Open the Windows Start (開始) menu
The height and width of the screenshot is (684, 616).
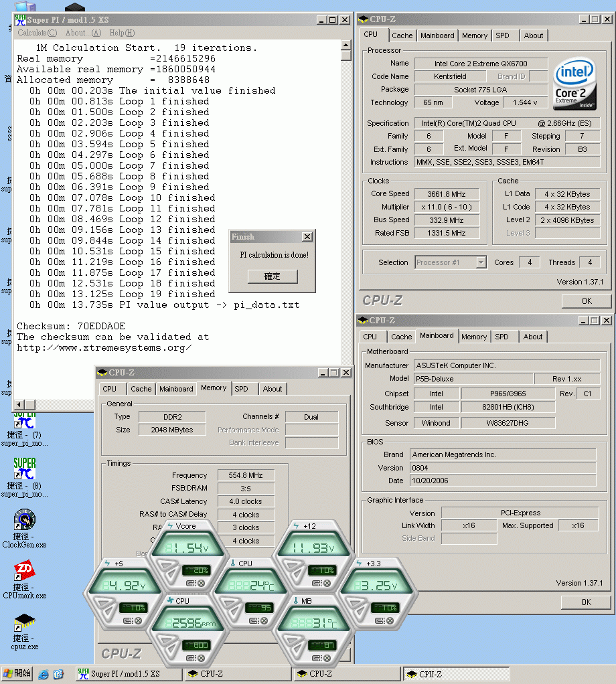pyautogui.click(x=17, y=674)
